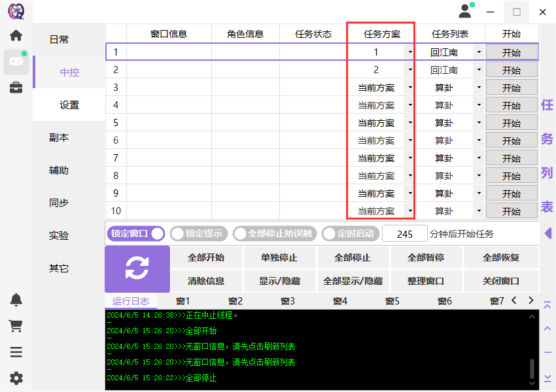Expand row 8 任务列表 算卦 dropdown
The width and height of the screenshot is (556, 392).
[479, 176]
